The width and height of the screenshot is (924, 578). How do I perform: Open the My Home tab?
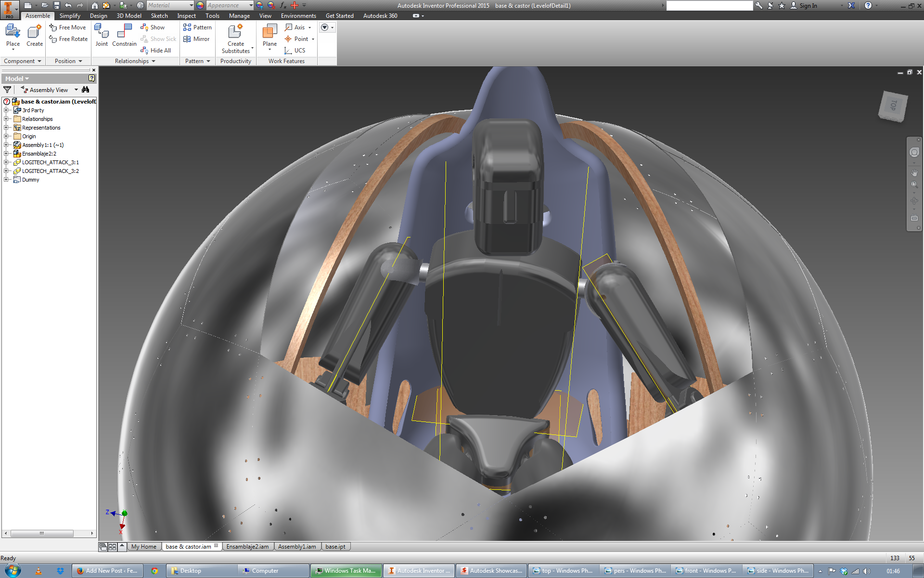(x=143, y=547)
